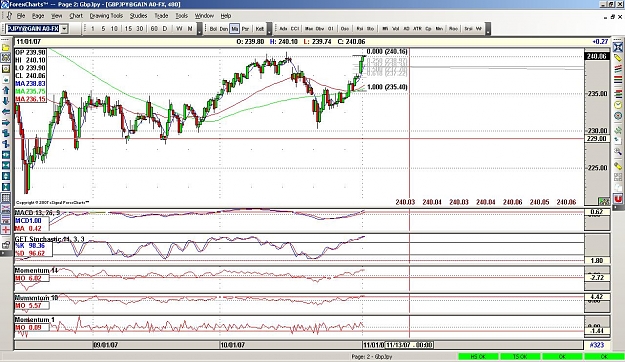Click the blue boxed X icon, top right

(618, 47)
